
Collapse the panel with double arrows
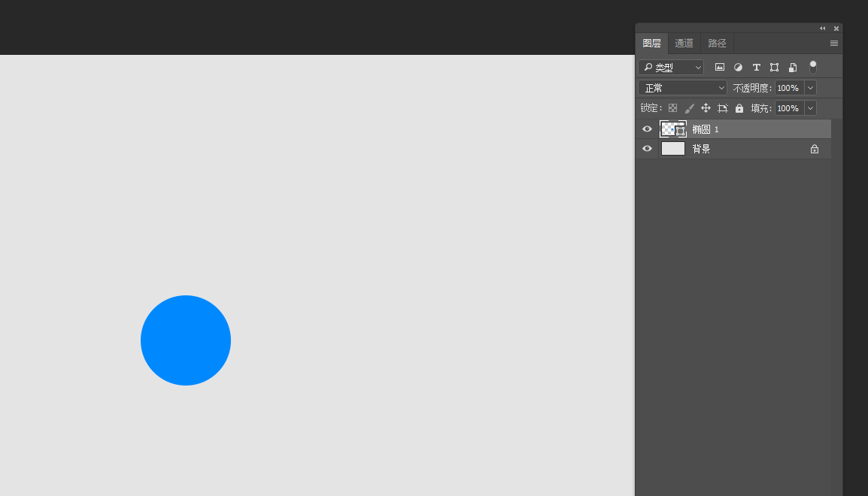click(823, 29)
